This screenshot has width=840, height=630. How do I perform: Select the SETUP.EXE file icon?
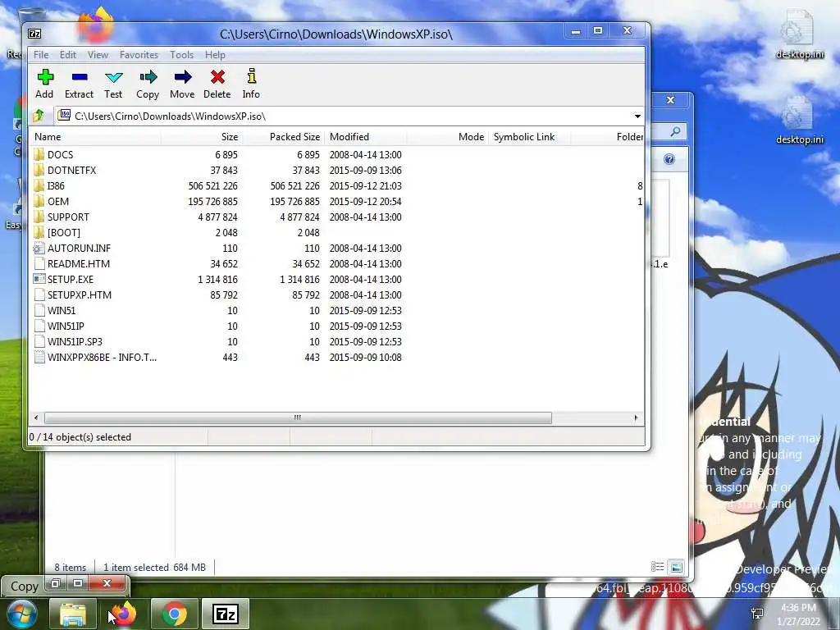pyautogui.click(x=39, y=279)
